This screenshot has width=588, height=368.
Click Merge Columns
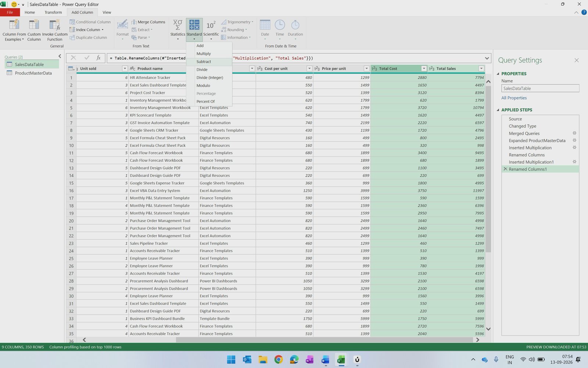pyautogui.click(x=148, y=22)
